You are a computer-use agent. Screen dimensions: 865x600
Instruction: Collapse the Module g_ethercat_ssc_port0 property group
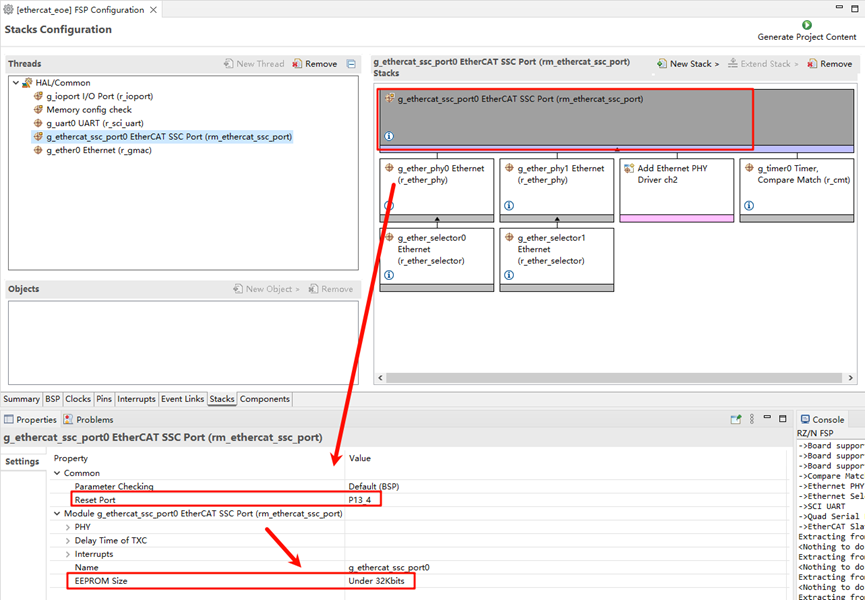(x=57, y=514)
